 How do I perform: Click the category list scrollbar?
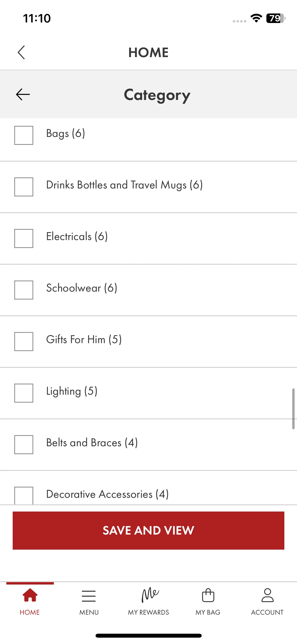(x=293, y=409)
